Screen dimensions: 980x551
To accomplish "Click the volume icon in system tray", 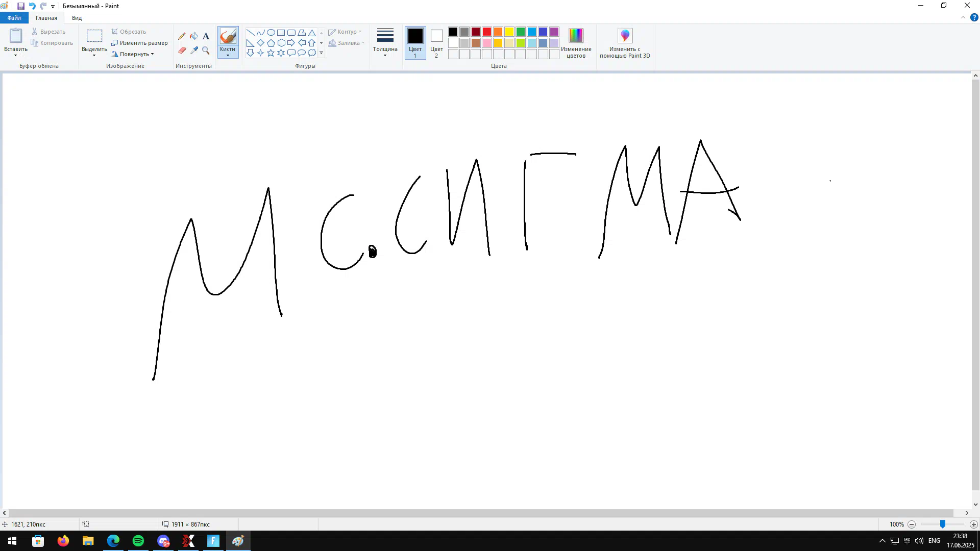I will (919, 541).
